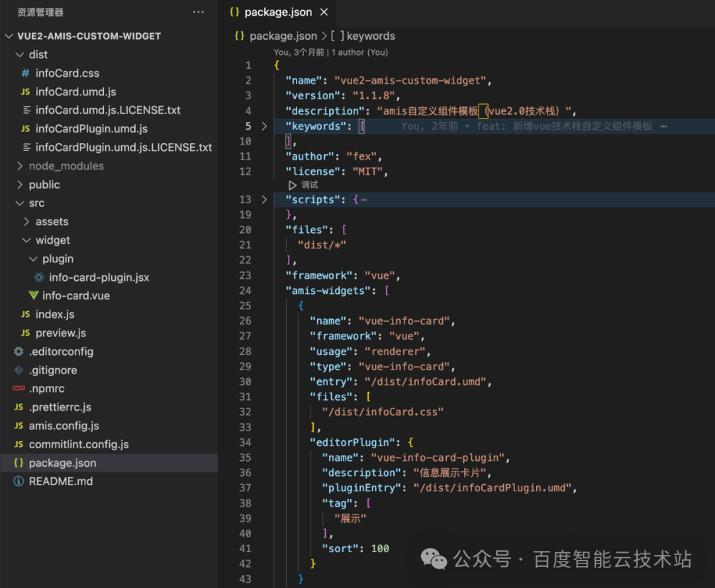This screenshot has width=715, height=588.
Task: Click the info icon beside README.md
Action: (x=19, y=481)
